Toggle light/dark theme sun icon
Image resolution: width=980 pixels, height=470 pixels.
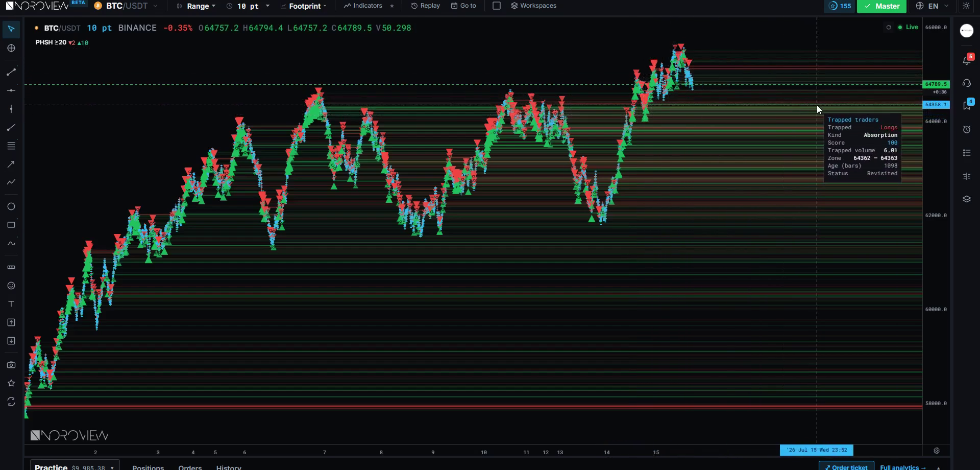tap(966, 6)
